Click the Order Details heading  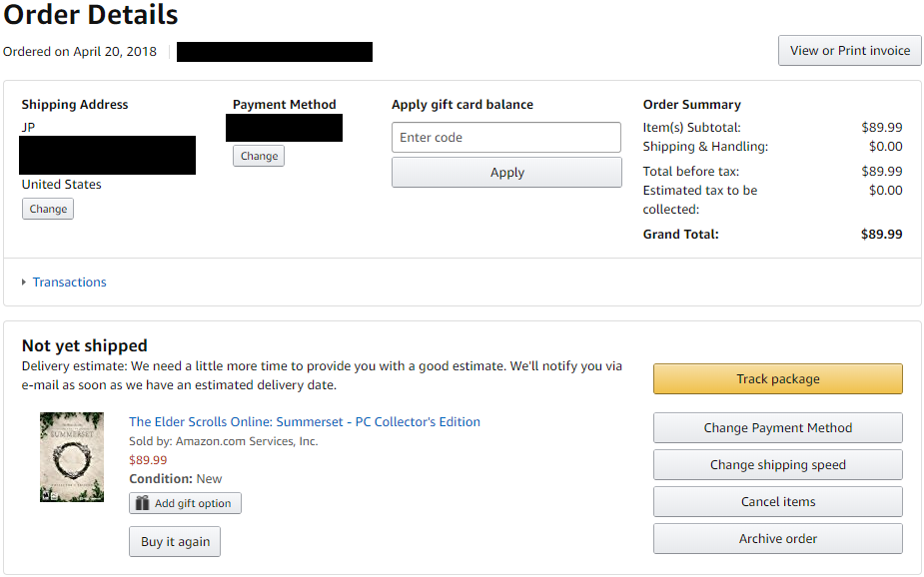tap(91, 15)
